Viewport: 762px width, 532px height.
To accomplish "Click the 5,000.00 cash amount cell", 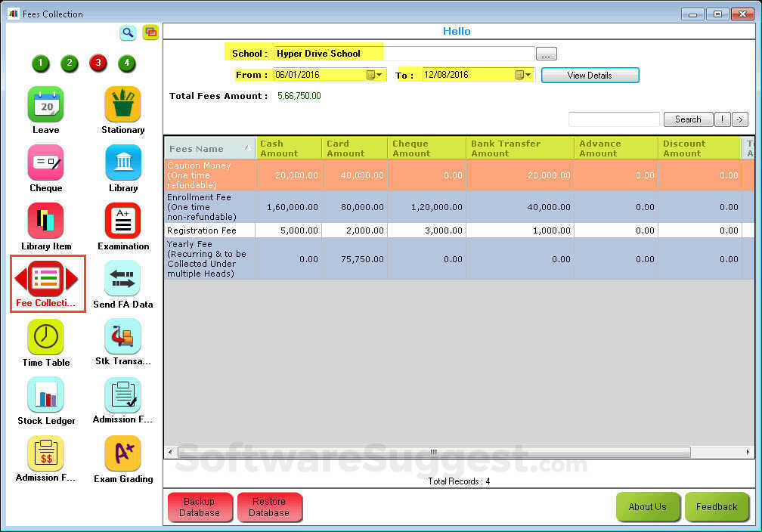I will [289, 230].
